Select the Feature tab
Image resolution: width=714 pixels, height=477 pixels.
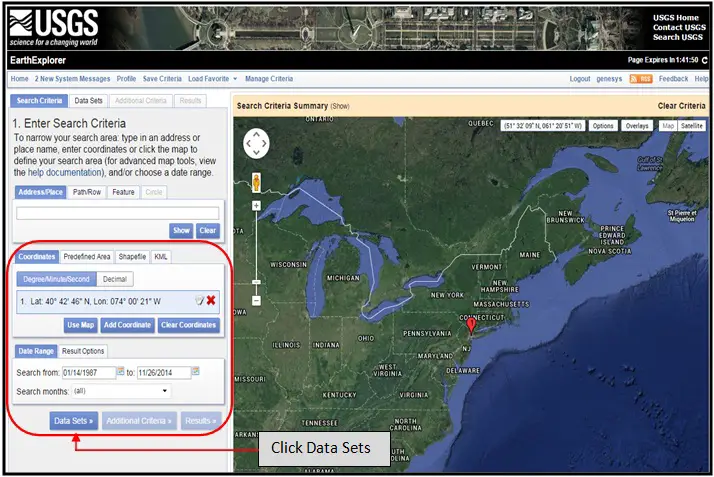coord(123,192)
